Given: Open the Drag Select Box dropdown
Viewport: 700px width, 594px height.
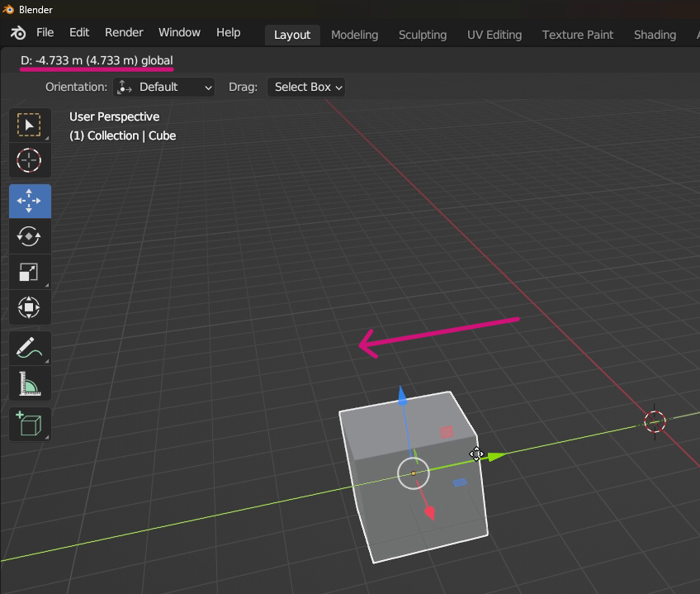Looking at the screenshot, I should point(306,87).
